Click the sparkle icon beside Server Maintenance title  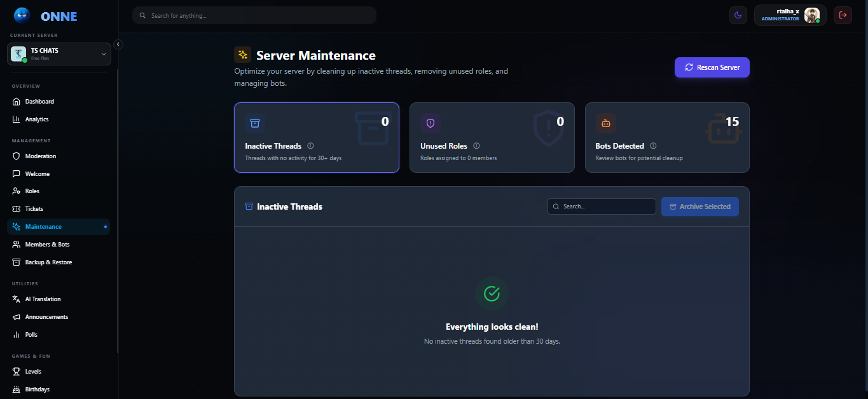point(242,55)
